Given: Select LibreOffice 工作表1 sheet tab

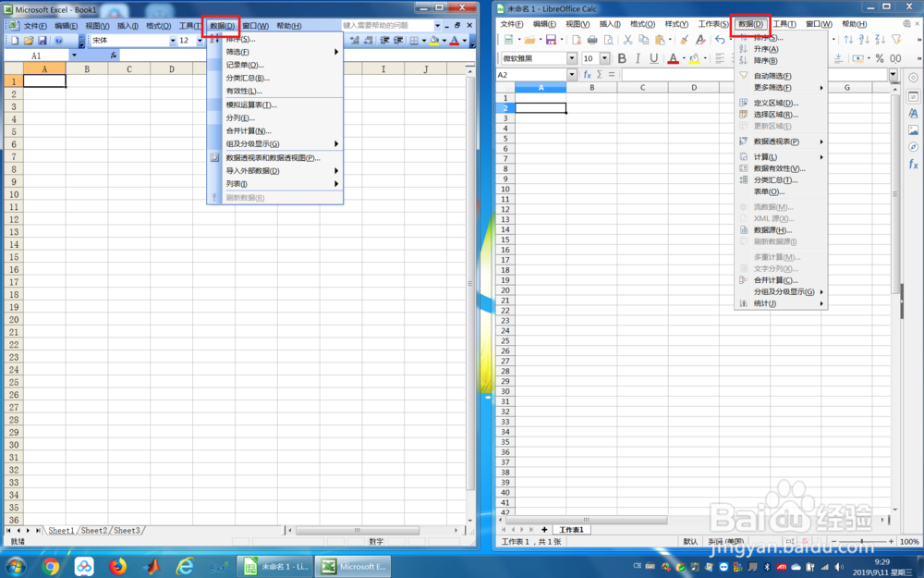Looking at the screenshot, I should point(571,529).
